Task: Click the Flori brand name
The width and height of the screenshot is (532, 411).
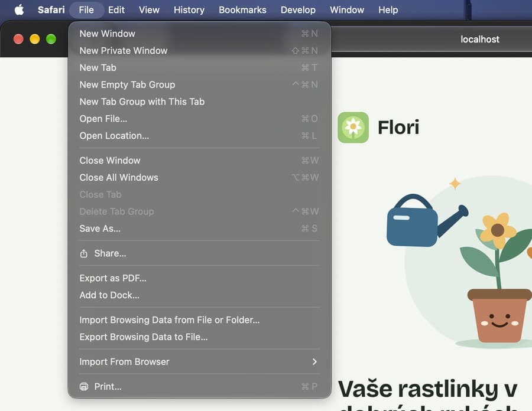Action: (398, 128)
